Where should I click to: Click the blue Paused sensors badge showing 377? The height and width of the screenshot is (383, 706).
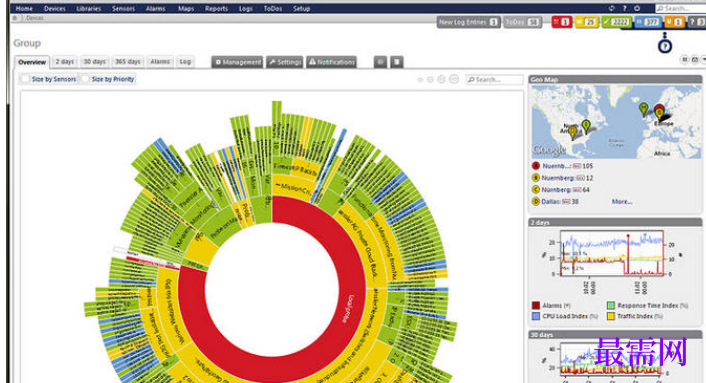pos(647,22)
